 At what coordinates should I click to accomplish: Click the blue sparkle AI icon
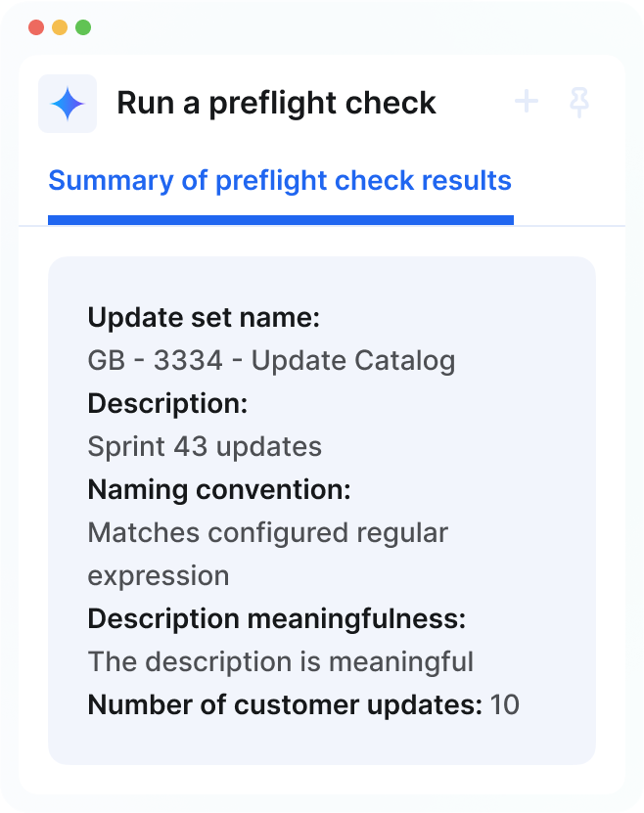pos(68,104)
